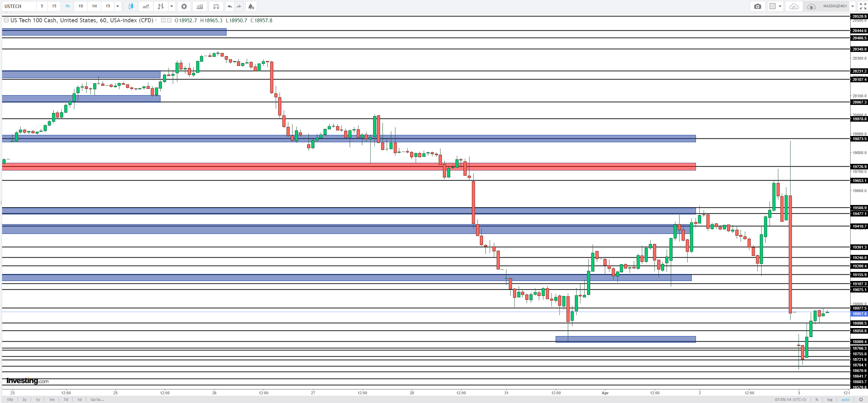Open the timeframe interval dropdown arrow
Image resolution: width=868 pixels, height=403 pixels.
(118, 6)
